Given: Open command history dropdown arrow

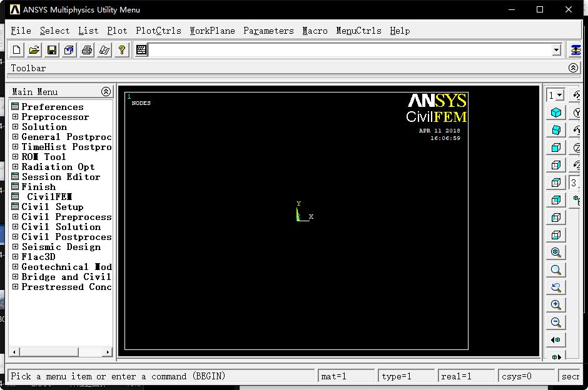Looking at the screenshot, I should tap(556, 50).
